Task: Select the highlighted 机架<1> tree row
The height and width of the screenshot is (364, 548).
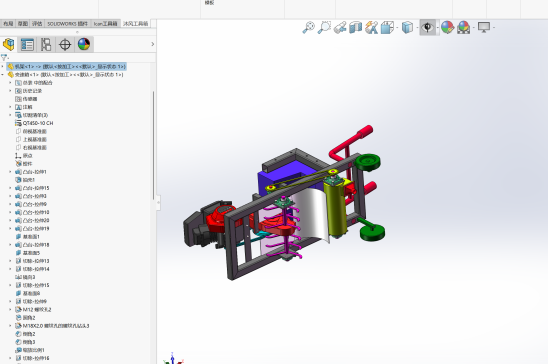Action: [66, 66]
